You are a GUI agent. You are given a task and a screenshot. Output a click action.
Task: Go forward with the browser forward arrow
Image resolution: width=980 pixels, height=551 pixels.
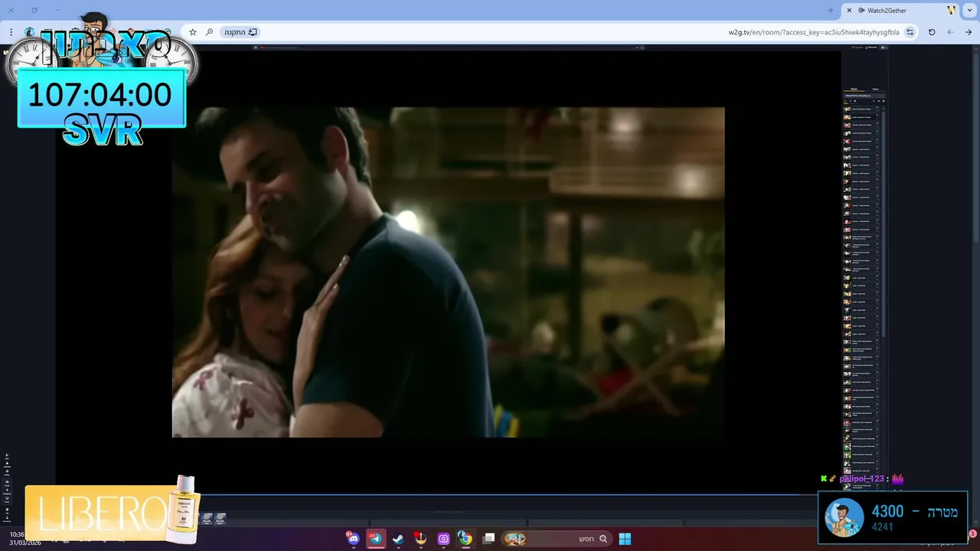(950, 32)
